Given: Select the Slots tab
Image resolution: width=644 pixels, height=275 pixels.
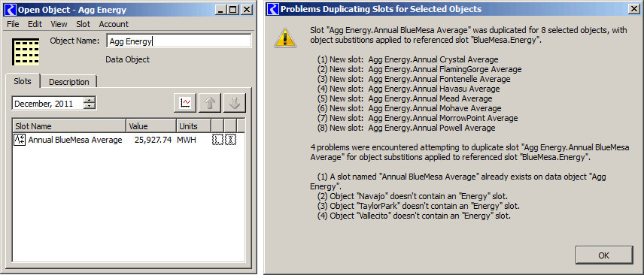Looking at the screenshot, I should pyautogui.click(x=23, y=81).
